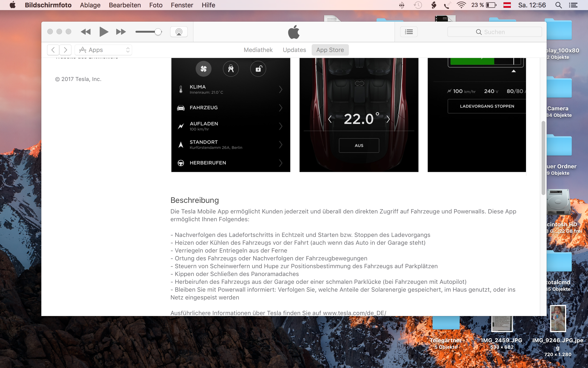Focus the Suchen search field
This screenshot has width=588, height=368.
coord(495,32)
